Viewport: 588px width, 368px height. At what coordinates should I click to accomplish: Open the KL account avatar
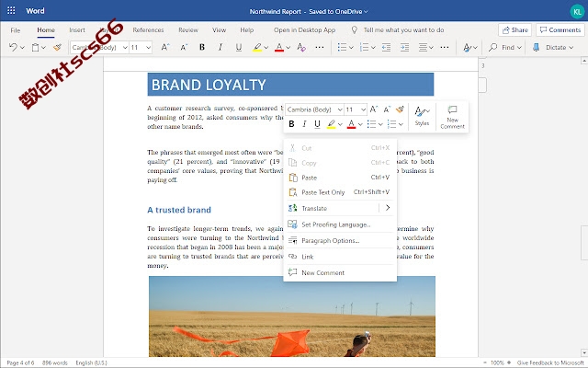click(577, 12)
